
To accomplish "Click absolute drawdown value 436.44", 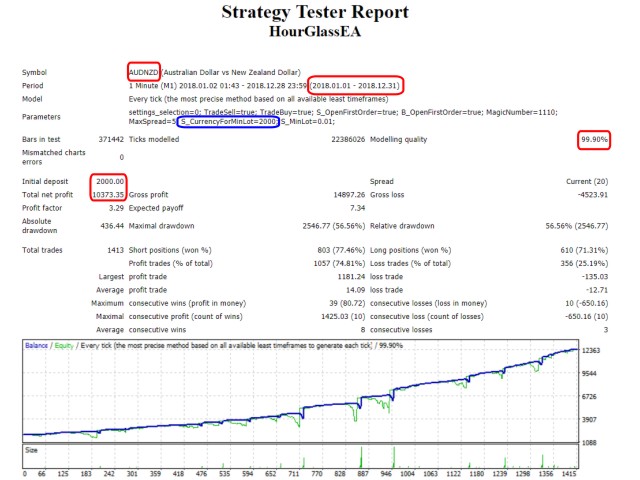I will click(x=112, y=226).
